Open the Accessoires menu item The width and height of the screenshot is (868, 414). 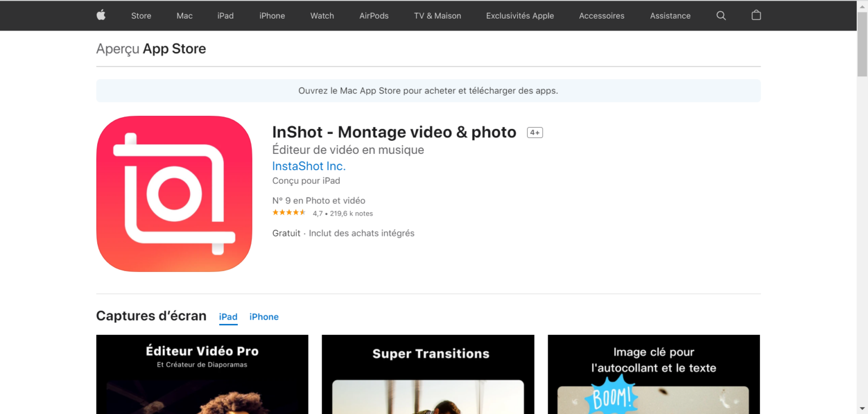tap(602, 16)
